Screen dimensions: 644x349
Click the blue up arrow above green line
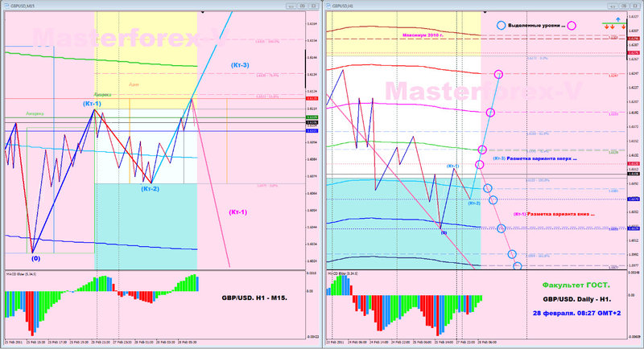(617, 19)
